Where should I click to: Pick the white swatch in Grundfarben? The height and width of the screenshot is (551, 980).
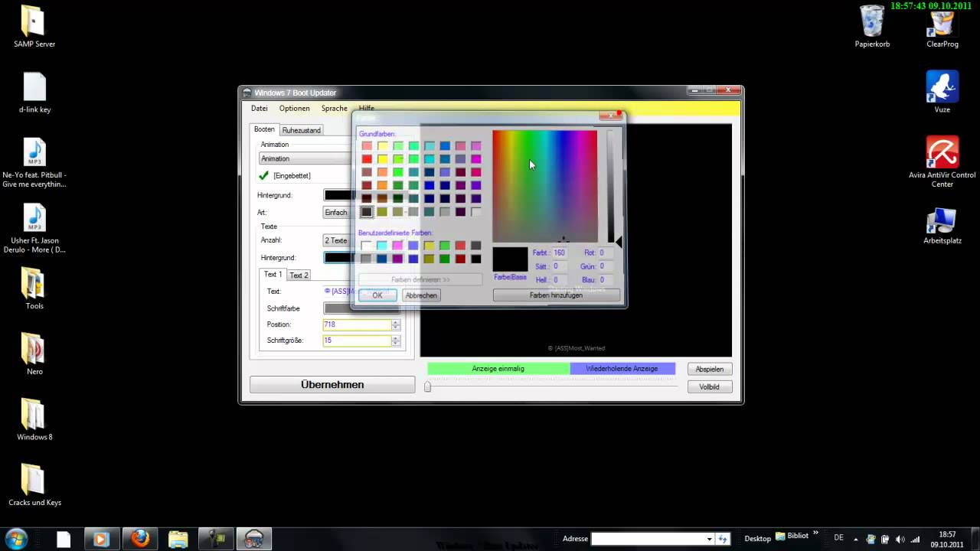point(475,212)
